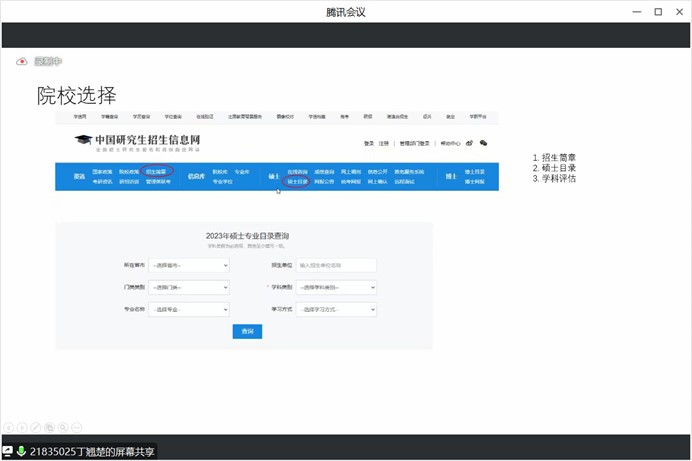Open the slideshow more-options icon

pyautogui.click(x=76, y=427)
